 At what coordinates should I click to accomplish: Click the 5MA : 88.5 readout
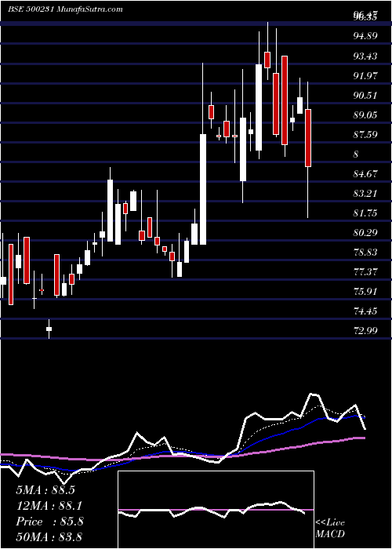45,490
